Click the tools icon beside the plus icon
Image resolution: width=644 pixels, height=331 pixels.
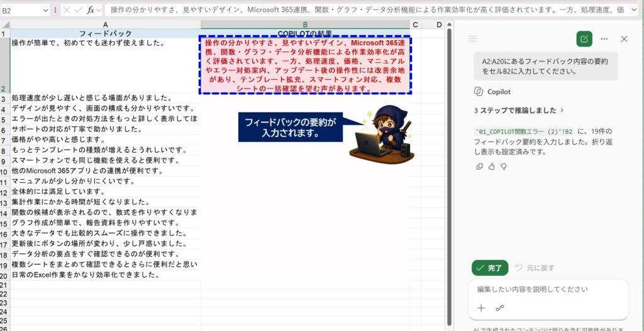(500, 308)
